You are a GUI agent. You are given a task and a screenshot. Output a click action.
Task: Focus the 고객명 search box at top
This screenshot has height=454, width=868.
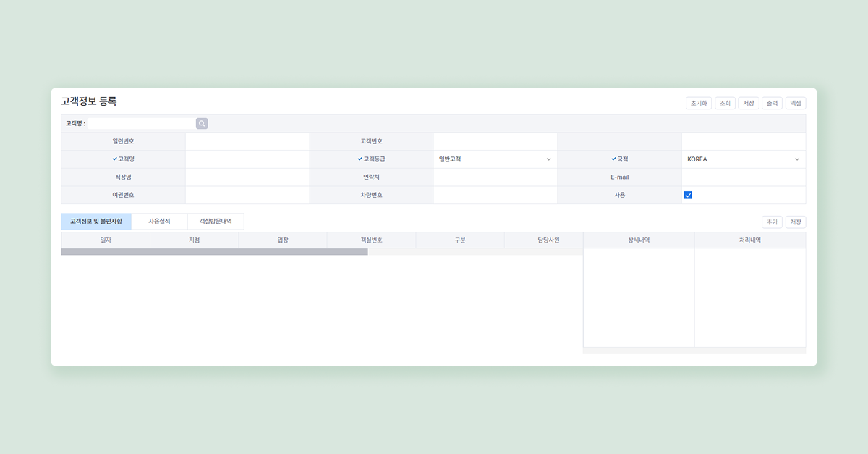click(x=141, y=124)
